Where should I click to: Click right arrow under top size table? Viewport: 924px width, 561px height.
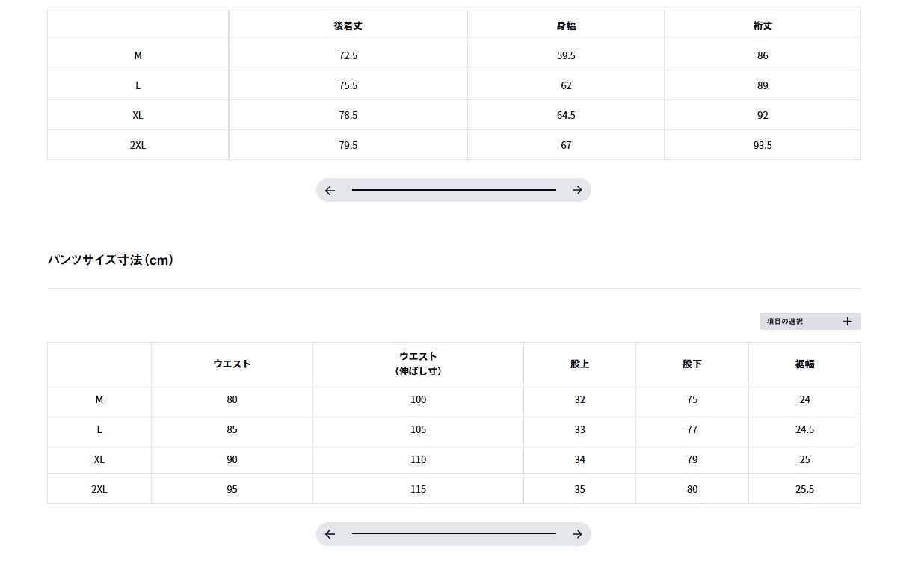tap(577, 191)
